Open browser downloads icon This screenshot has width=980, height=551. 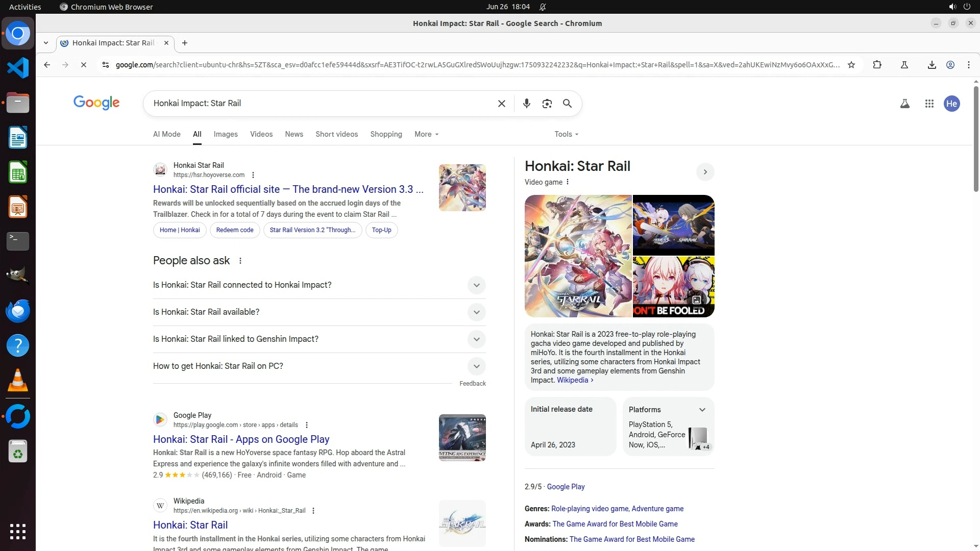932,65
